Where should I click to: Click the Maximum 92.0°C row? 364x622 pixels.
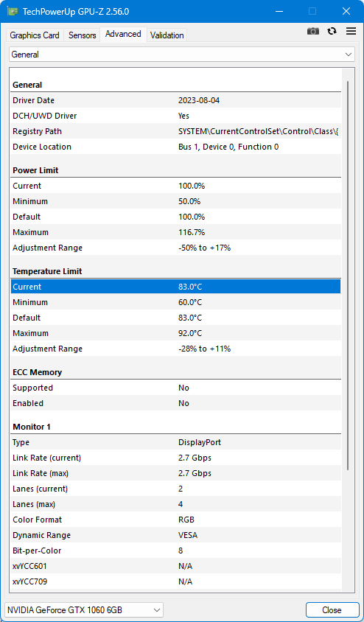click(x=175, y=333)
